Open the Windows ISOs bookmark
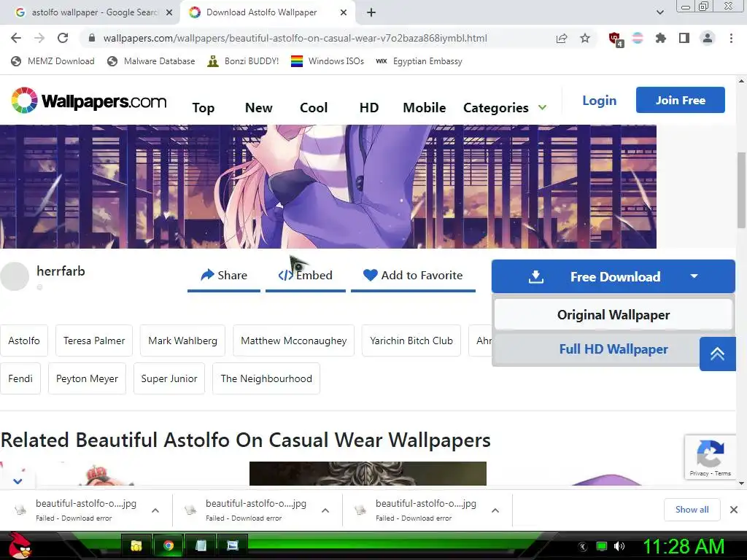 click(328, 61)
